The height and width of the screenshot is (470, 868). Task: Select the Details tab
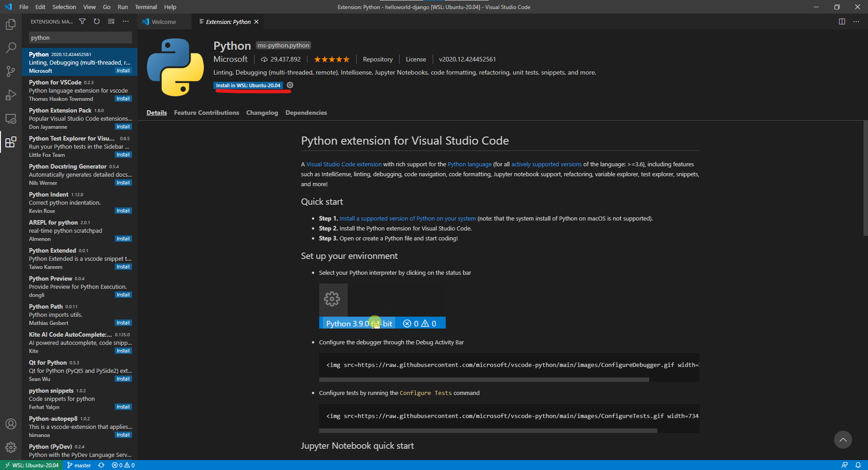coord(156,113)
